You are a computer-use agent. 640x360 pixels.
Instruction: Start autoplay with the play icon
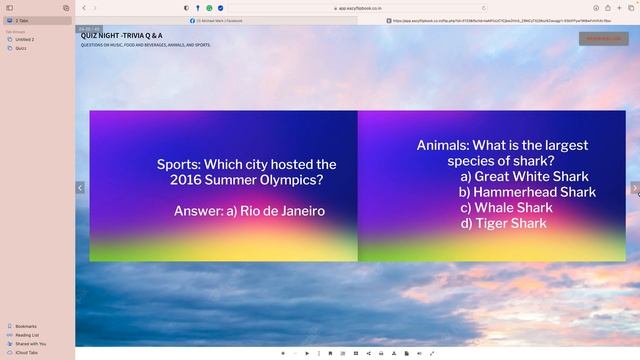pyautogui.click(x=307, y=353)
